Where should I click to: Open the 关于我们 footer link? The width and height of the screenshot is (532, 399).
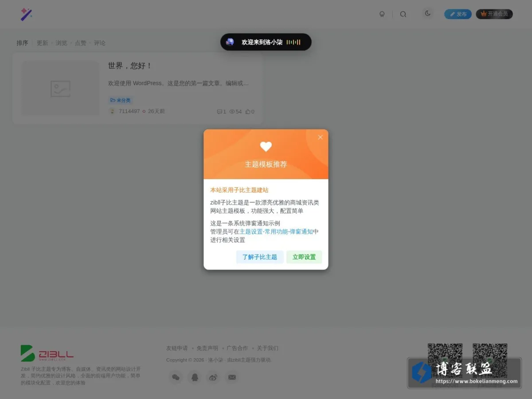tap(268, 348)
